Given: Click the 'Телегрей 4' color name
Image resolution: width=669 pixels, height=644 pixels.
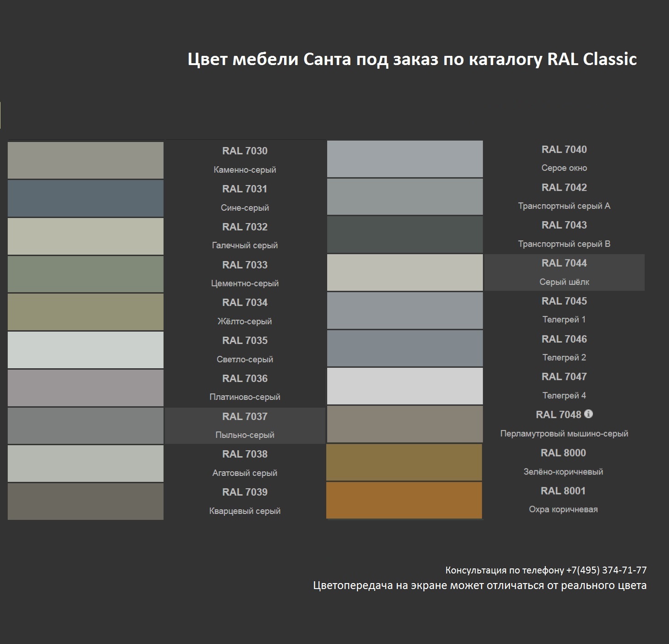Looking at the screenshot, I should 564,396.
